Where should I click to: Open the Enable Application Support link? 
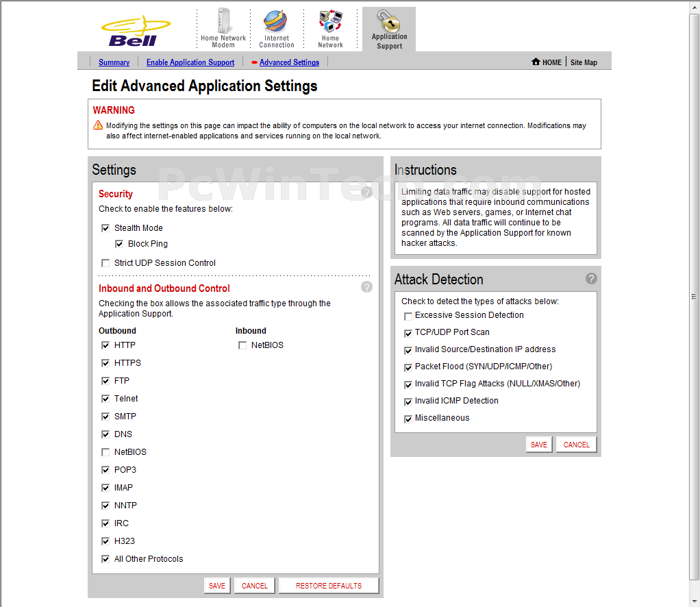click(190, 62)
